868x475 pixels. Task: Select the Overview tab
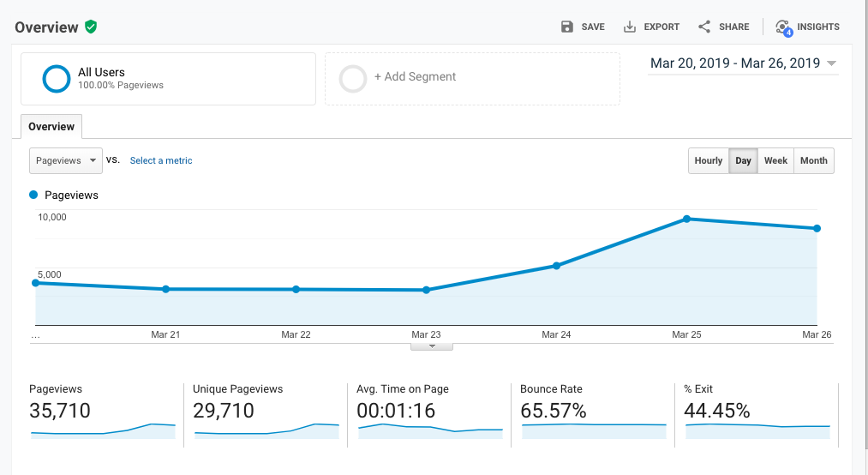pos(51,126)
